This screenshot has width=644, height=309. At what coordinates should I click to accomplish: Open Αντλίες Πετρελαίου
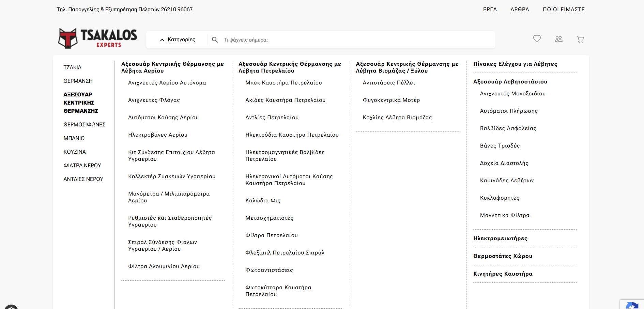[272, 118]
